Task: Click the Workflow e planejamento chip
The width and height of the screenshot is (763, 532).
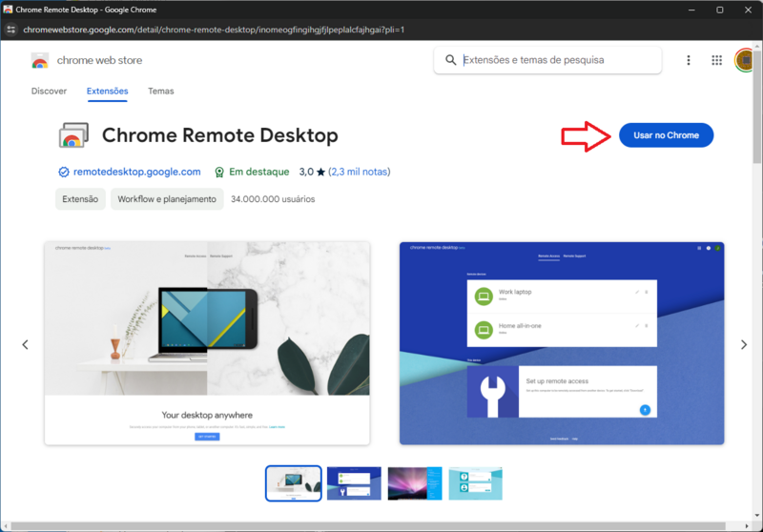Action: coord(167,199)
